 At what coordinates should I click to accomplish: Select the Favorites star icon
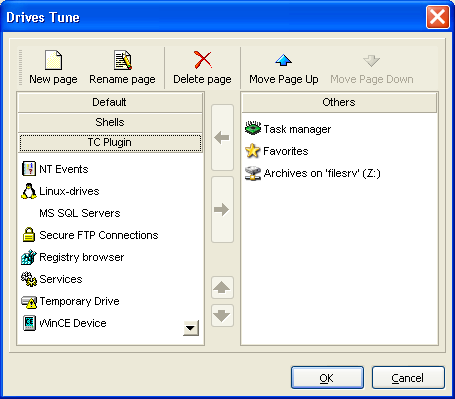point(253,151)
